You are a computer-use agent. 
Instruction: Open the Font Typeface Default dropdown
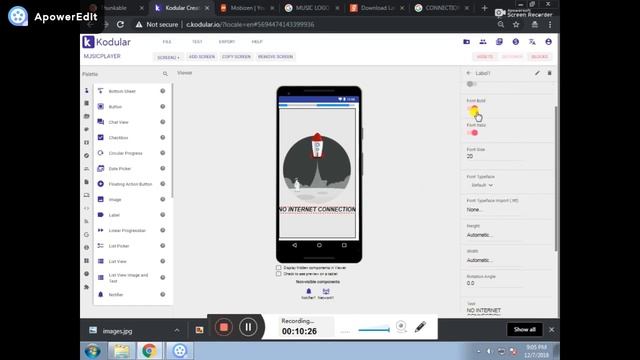482,185
